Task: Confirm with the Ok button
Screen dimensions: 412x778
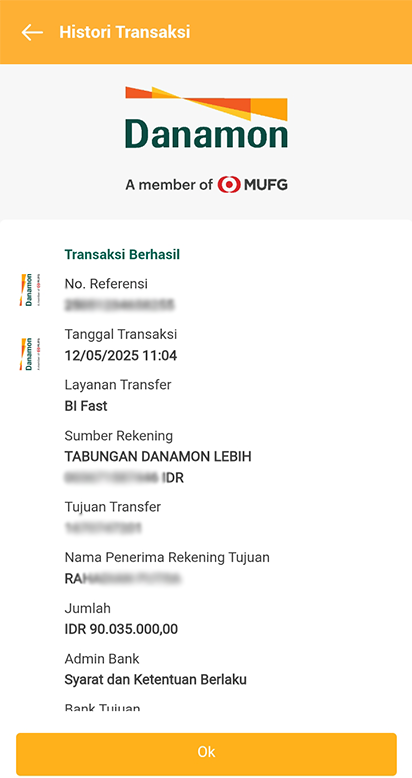Action: 206,751
